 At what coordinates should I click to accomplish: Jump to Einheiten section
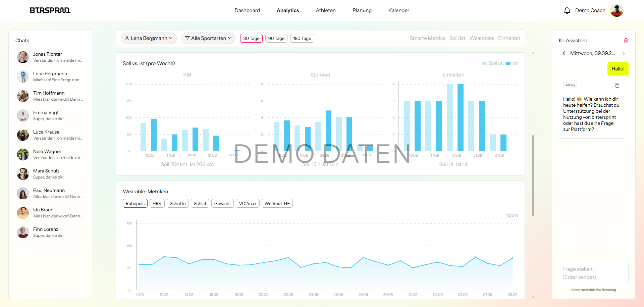click(509, 38)
